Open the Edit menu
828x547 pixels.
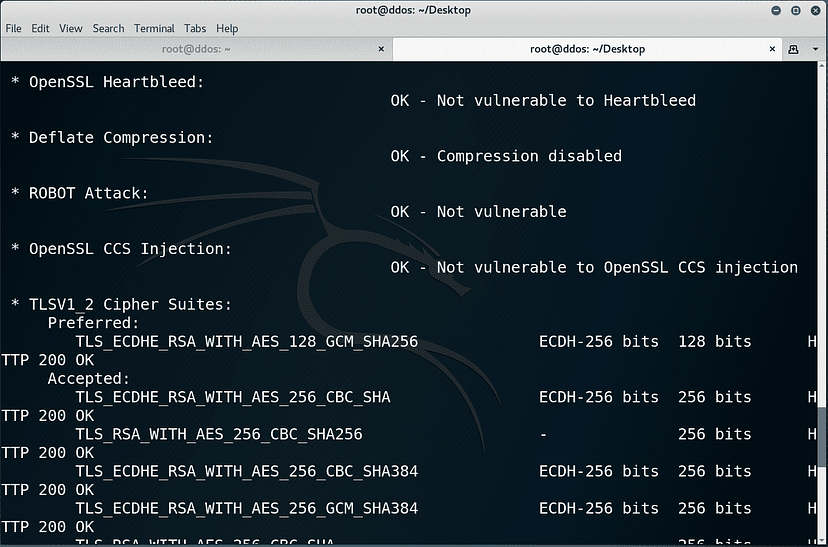click(40, 29)
